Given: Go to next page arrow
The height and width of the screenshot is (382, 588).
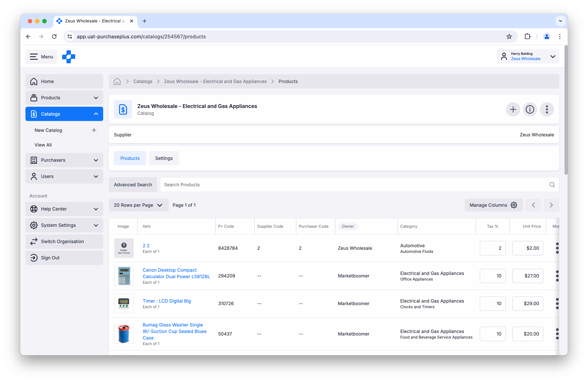Looking at the screenshot, I should point(551,205).
